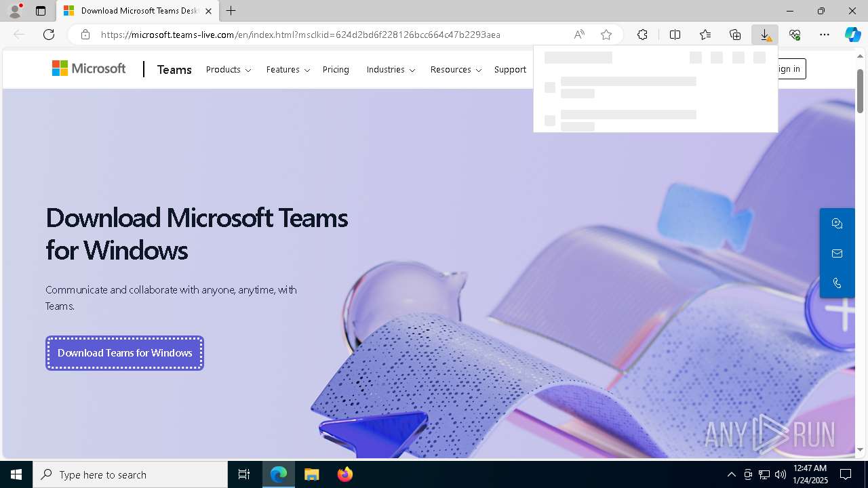868x488 pixels.
Task: Go back with the back arrow
Action: point(19,35)
